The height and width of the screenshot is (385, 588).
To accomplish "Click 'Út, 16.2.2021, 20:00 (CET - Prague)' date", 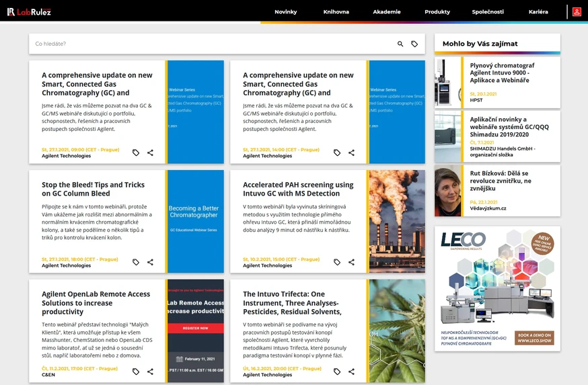I will [x=282, y=368].
